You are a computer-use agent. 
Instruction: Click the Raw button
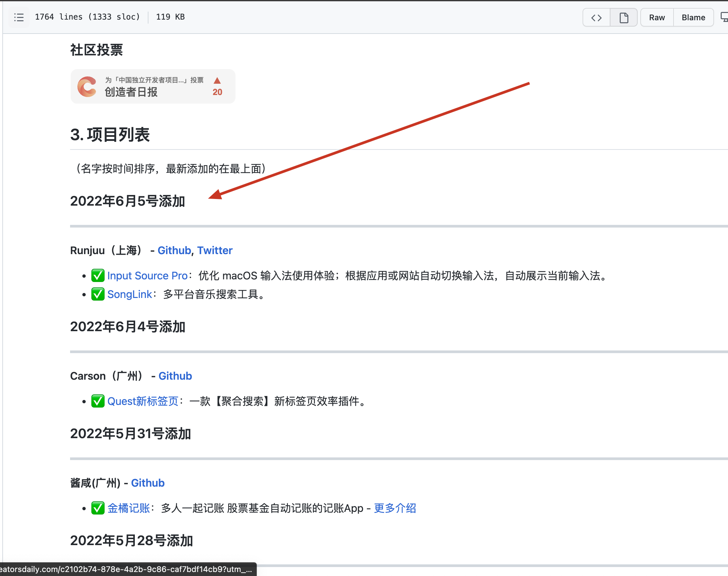[657, 17]
